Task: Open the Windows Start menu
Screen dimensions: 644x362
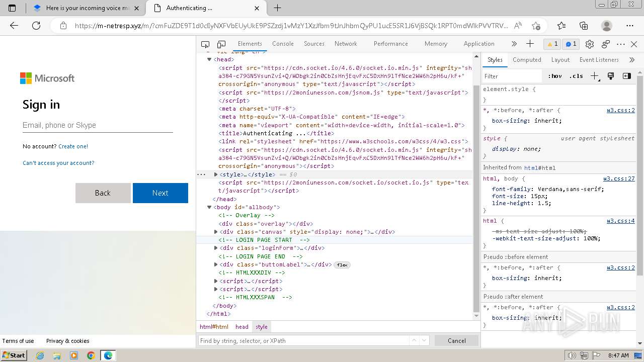Action: point(14,355)
